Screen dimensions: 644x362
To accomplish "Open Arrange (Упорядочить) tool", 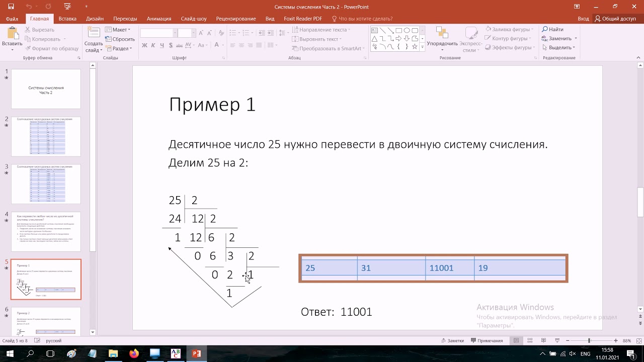I will [442, 38].
